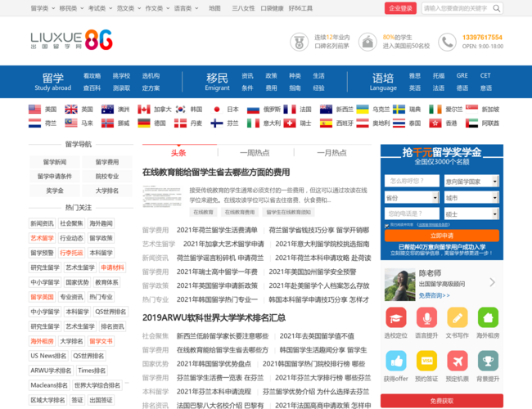Open the headline article thumbnail

pos(162,196)
